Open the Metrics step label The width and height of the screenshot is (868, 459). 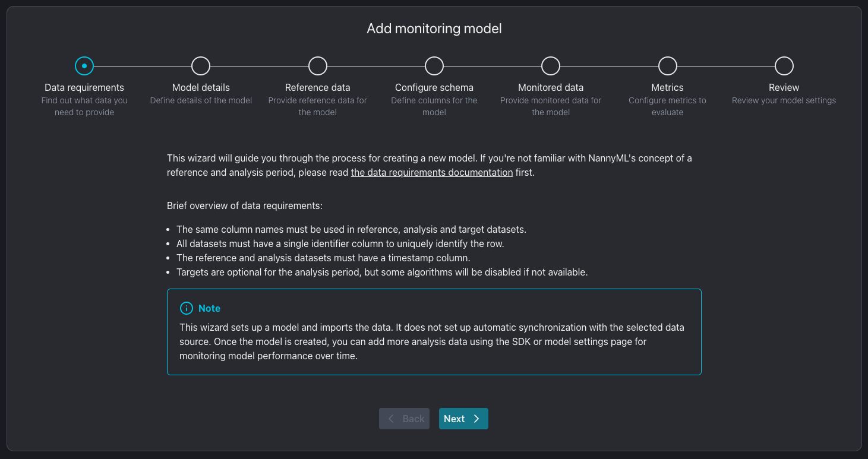click(668, 87)
